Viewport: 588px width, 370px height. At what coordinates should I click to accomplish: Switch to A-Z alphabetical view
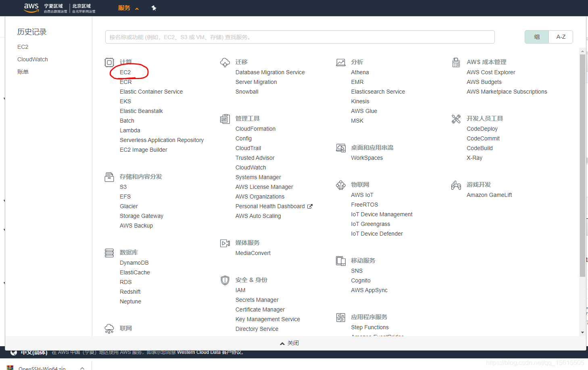561,37
